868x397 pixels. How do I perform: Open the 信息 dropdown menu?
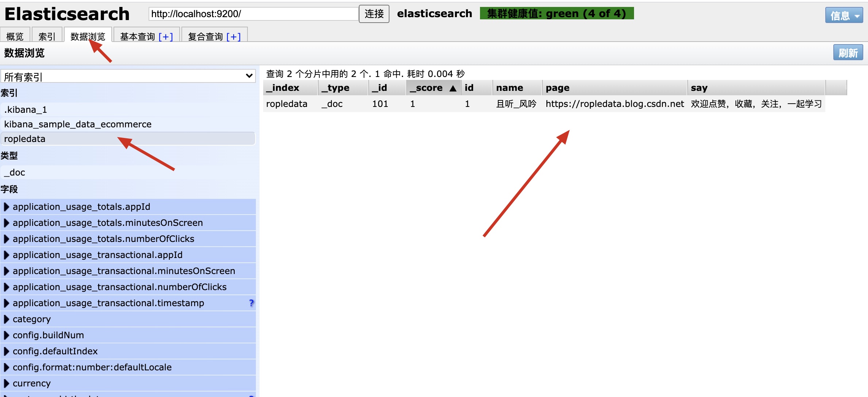[x=844, y=15]
